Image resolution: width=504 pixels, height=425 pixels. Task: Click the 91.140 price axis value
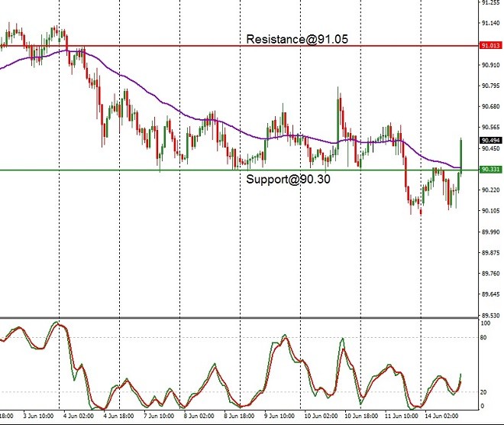pyautogui.click(x=490, y=23)
